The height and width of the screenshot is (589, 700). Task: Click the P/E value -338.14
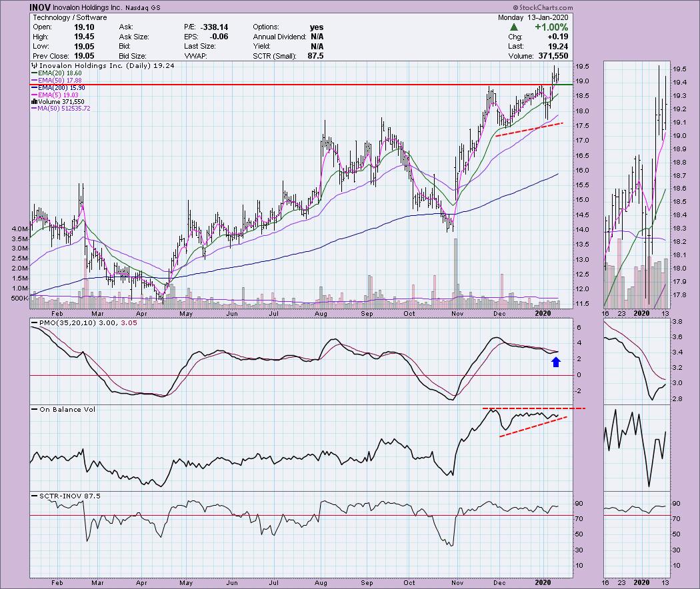(214, 27)
